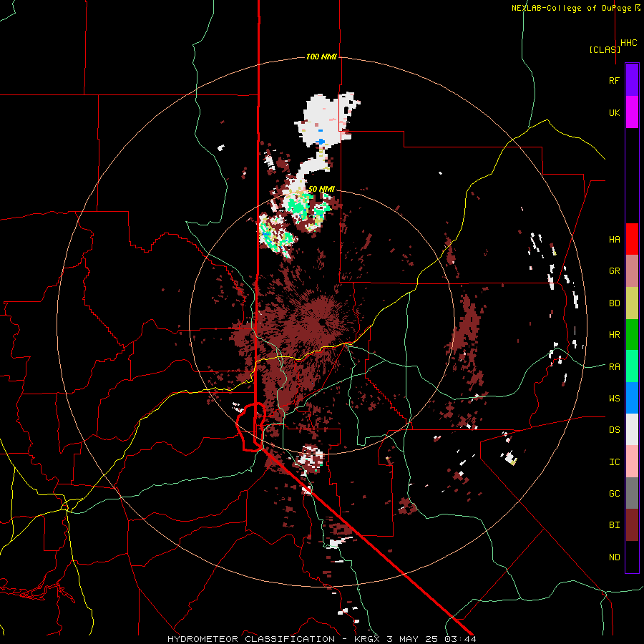Select the IC pink legend swatch
This screenshot has height=644, width=644.
[632, 462]
